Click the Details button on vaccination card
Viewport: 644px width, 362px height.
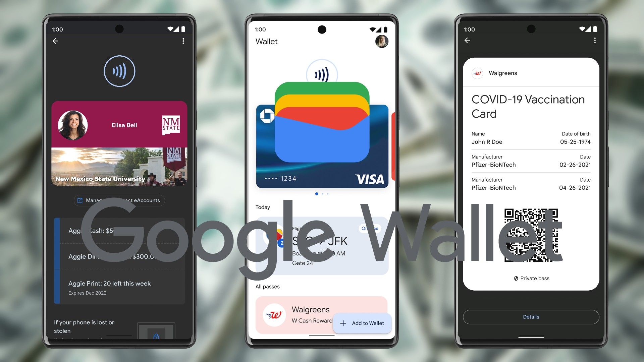[531, 317]
